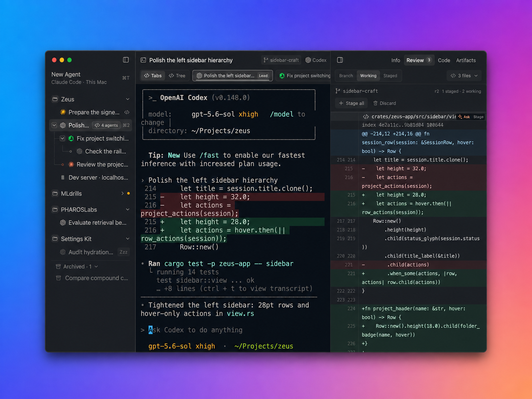The height and width of the screenshot is (399, 532).
Task: Click the Codex icon on Evaluate retrieval be...
Action: point(63,223)
